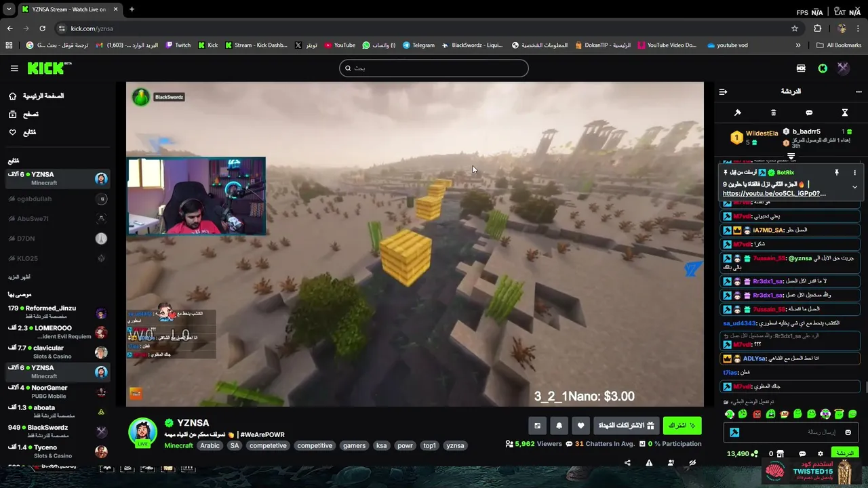Open clavicular channel in sidebar
This screenshot has height=488, width=868.
57,352
